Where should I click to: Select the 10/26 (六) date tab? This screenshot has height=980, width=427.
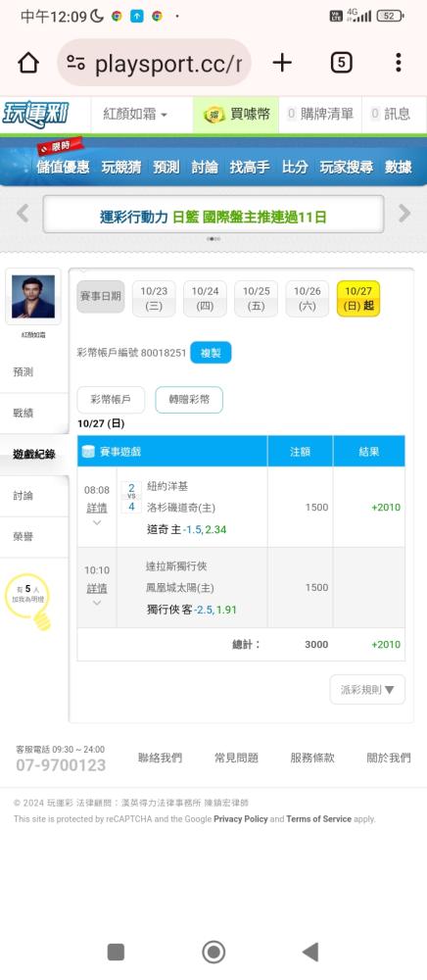pos(308,299)
